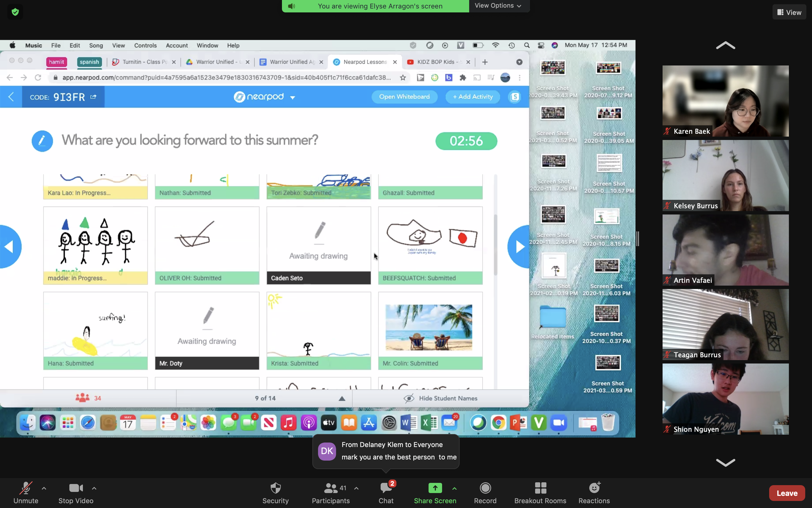
Task: Select the spanish tab group
Action: click(x=89, y=62)
